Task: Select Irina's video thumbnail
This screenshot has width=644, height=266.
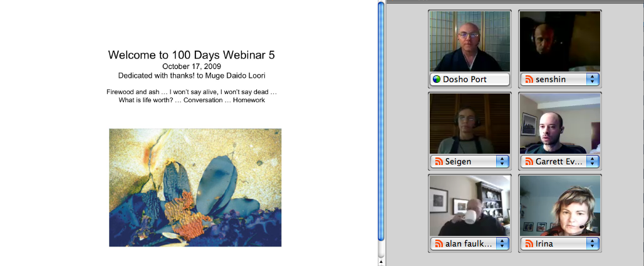Action: coord(560,206)
